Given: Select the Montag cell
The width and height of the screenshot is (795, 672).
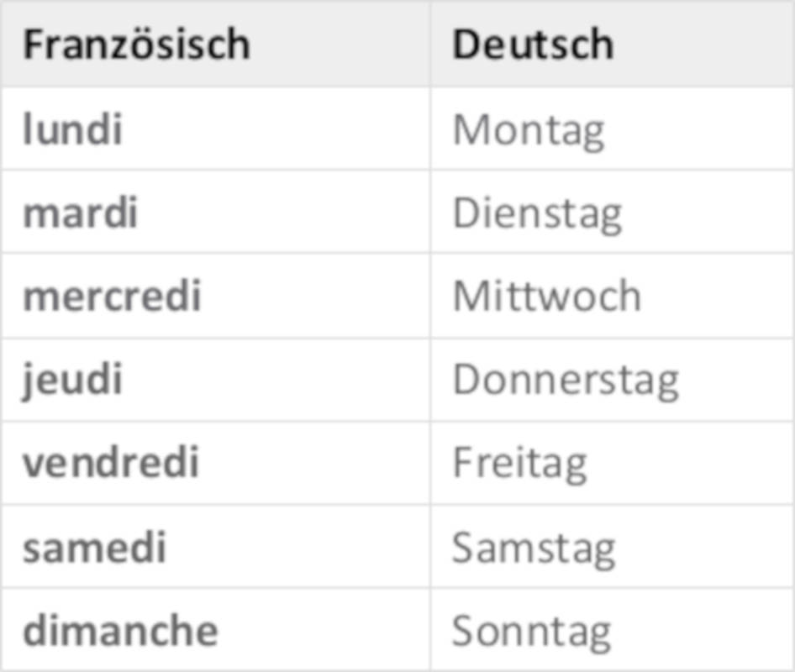Looking at the screenshot, I should pyautogui.click(x=529, y=129).
